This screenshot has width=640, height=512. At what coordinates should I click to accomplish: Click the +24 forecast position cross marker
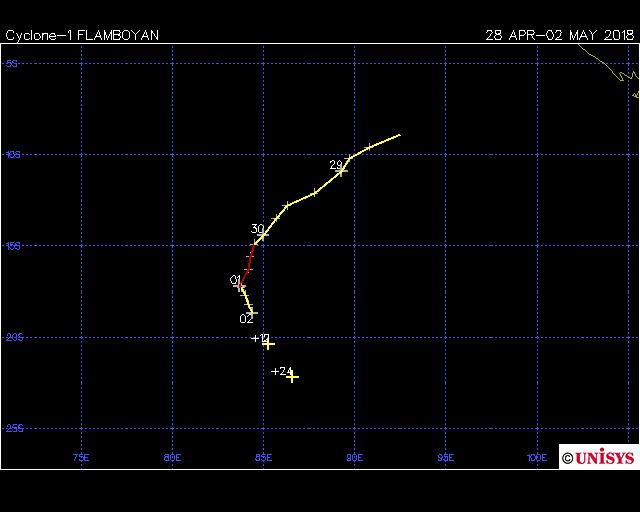(x=292, y=376)
